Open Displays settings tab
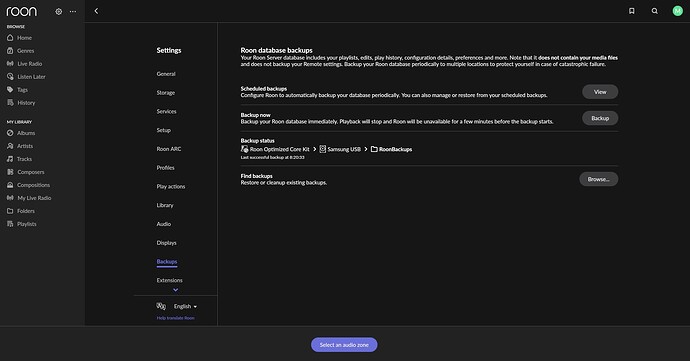The image size is (690, 361). tap(166, 243)
